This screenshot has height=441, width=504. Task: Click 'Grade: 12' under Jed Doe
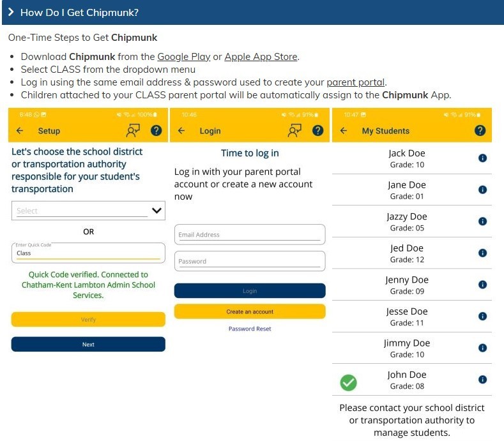407,260
